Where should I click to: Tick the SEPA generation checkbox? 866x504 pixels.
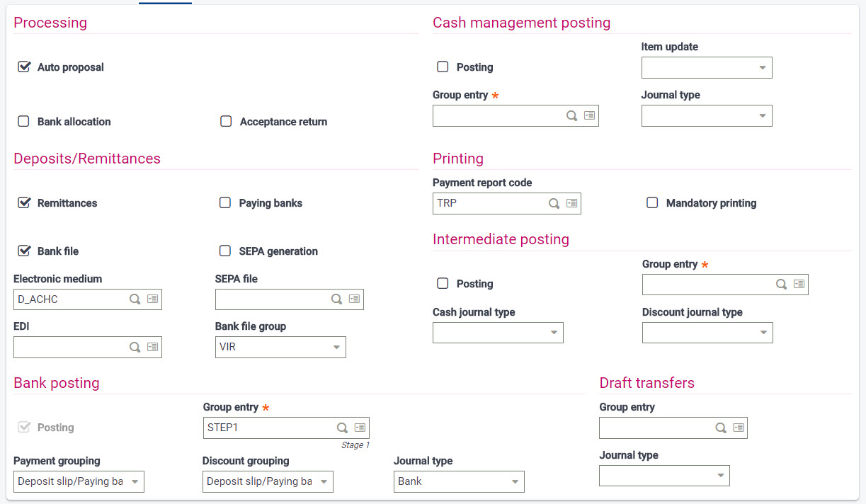point(226,251)
